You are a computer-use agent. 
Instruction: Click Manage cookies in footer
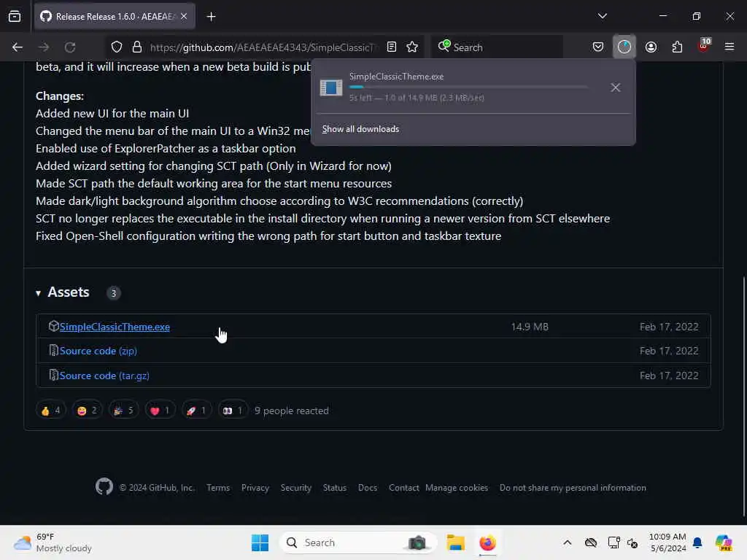[x=457, y=488]
